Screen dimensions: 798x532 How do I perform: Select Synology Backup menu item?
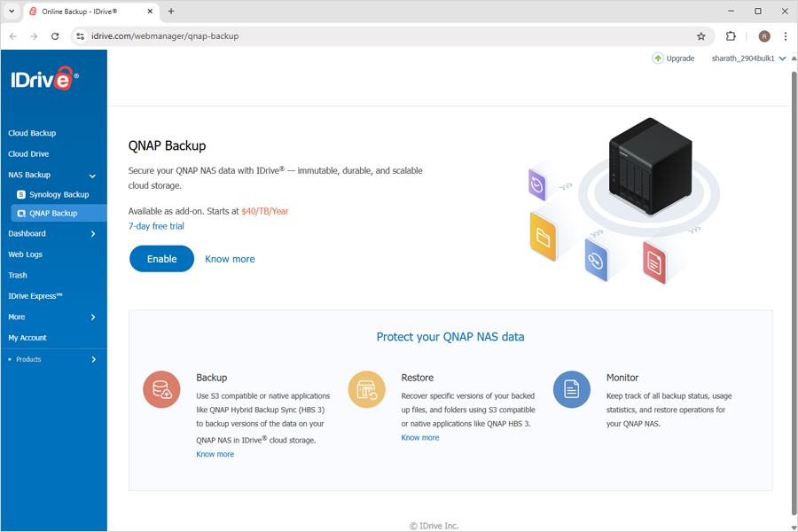point(59,194)
